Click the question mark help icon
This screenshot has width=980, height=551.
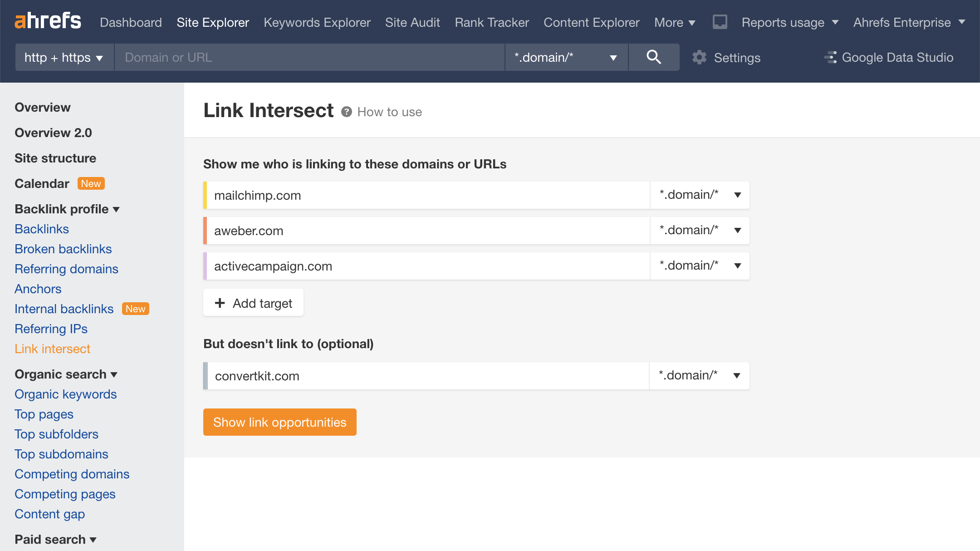[347, 112]
